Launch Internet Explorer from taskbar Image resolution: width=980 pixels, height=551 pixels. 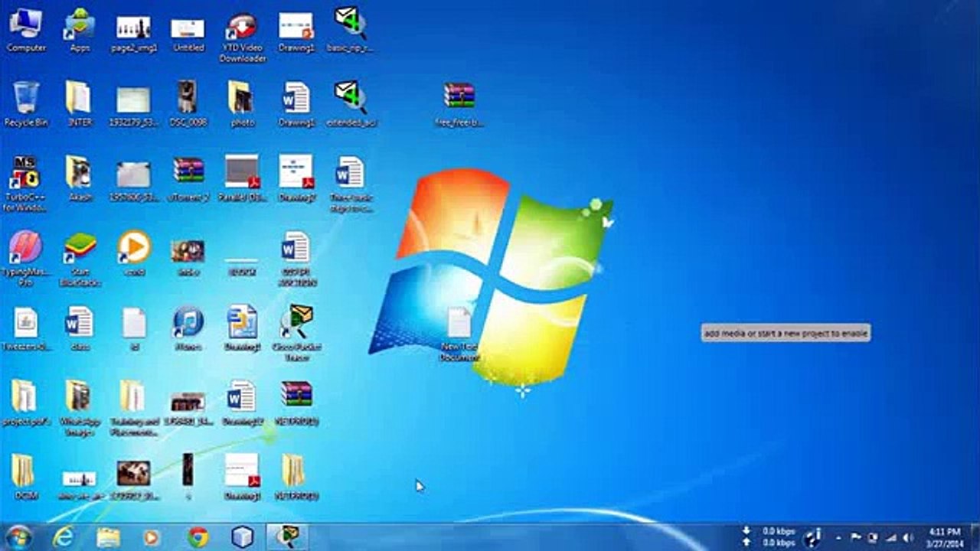(x=64, y=537)
